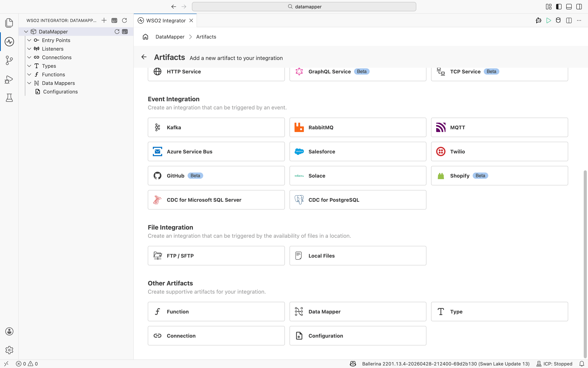The height and width of the screenshot is (368, 588).
Task: Go back using arrow beside Artifacts title
Action: click(x=144, y=57)
